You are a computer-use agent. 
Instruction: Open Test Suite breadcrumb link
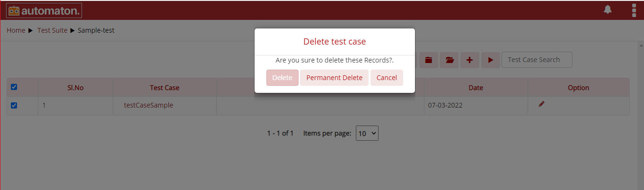point(53,30)
